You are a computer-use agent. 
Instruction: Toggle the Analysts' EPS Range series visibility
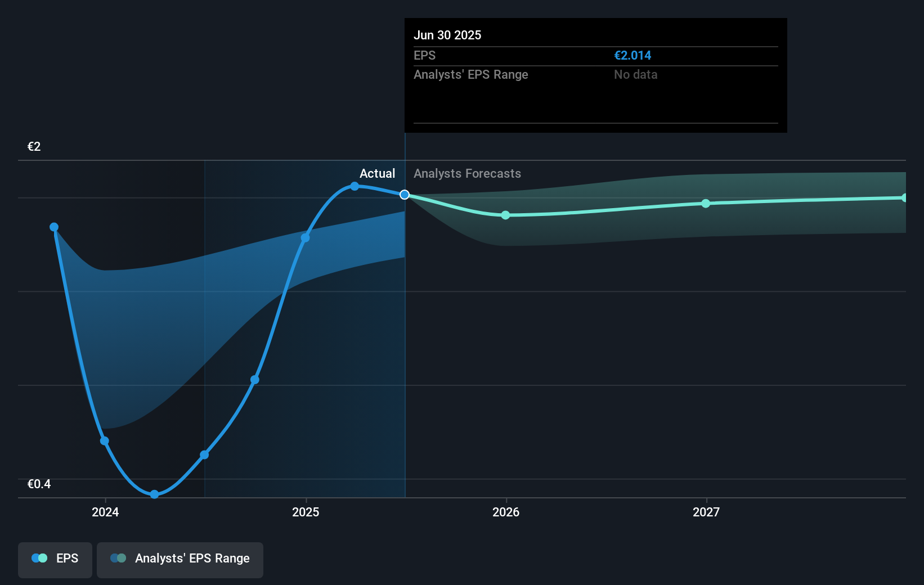click(180, 559)
